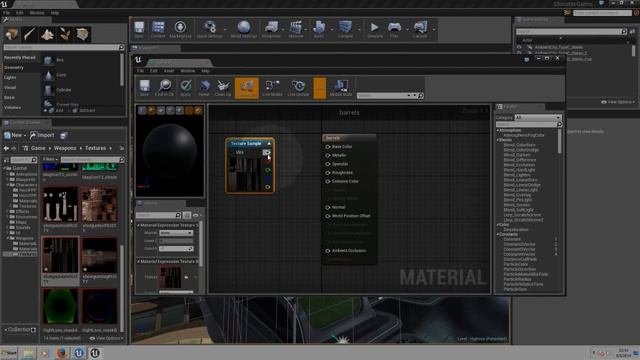Apply the material with Apply icon
Screen dimensions: 640x360
pyautogui.click(x=186, y=88)
